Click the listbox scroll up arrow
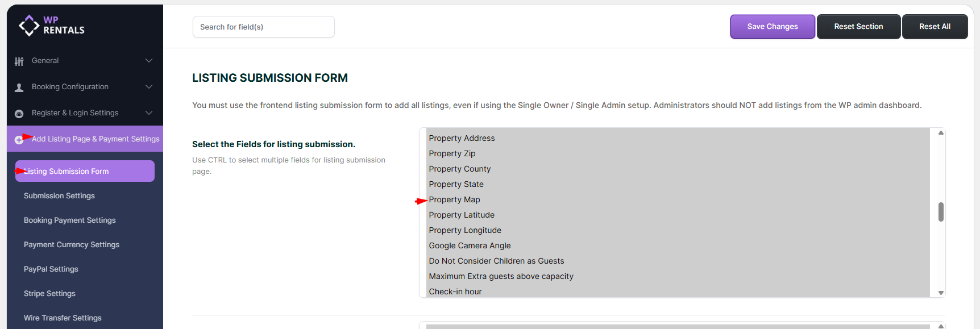 pyautogui.click(x=941, y=133)
